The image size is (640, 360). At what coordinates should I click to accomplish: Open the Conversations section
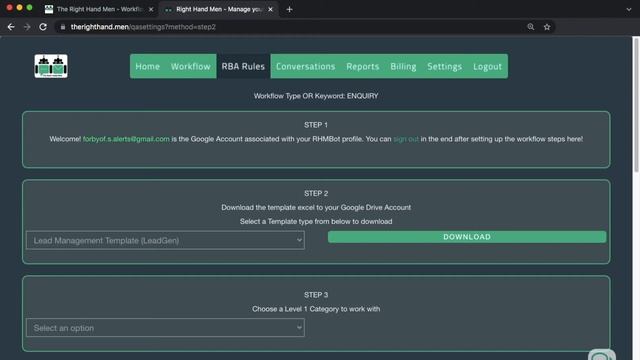(x=305, y=66)
